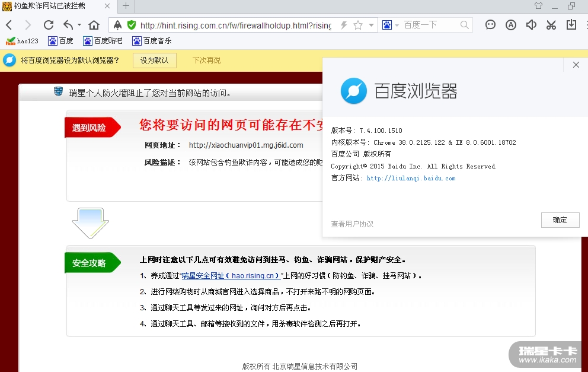
Task: Click Baidu browser icon in yellow bar
Action: point(9,60)
